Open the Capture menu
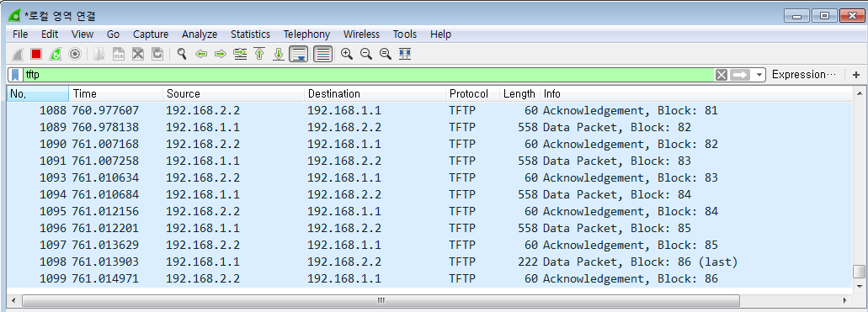 151,34
